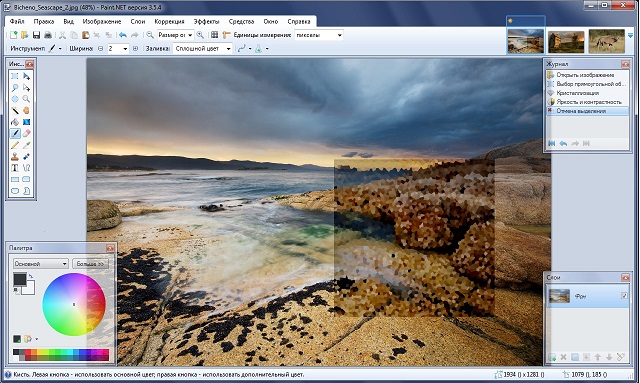
Task: Select the Rounded Rectangle shape tool
Action: point(27,179)
